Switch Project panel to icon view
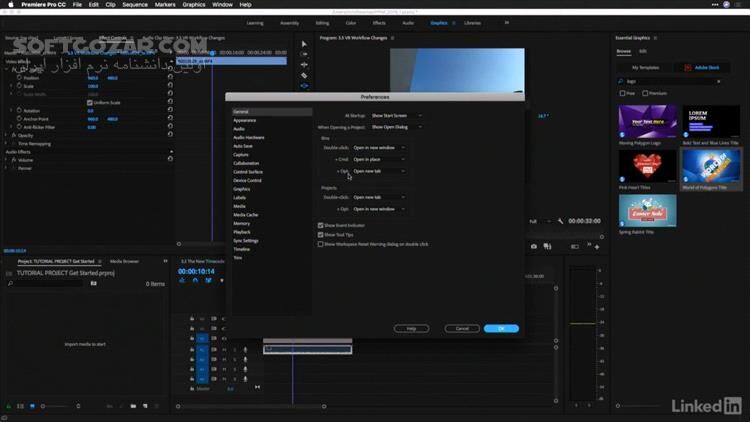750x422 pixels. click(32, 406)
